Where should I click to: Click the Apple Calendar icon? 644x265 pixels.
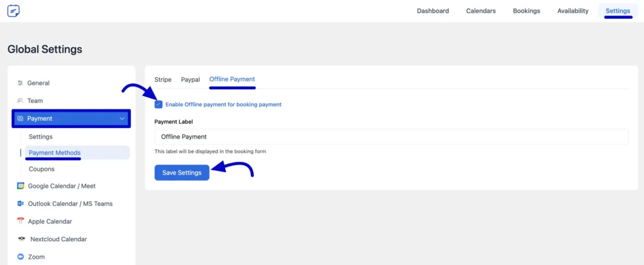[21, 221]
